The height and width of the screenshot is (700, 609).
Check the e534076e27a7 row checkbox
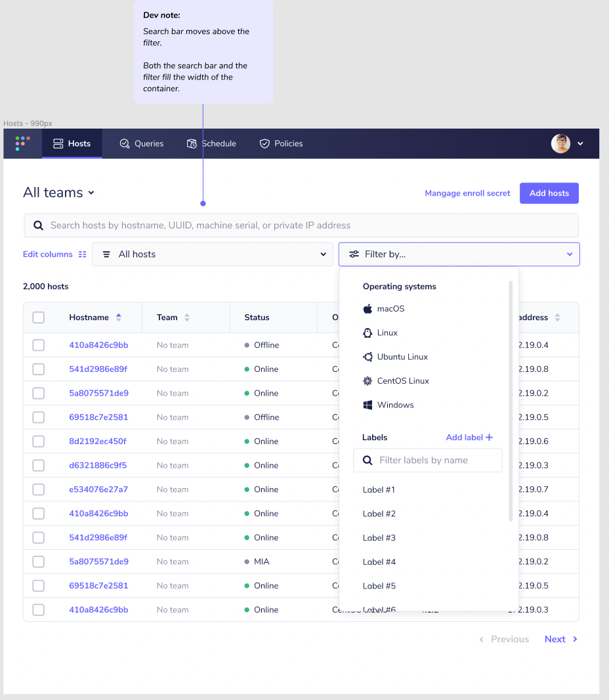coord(39,489)
